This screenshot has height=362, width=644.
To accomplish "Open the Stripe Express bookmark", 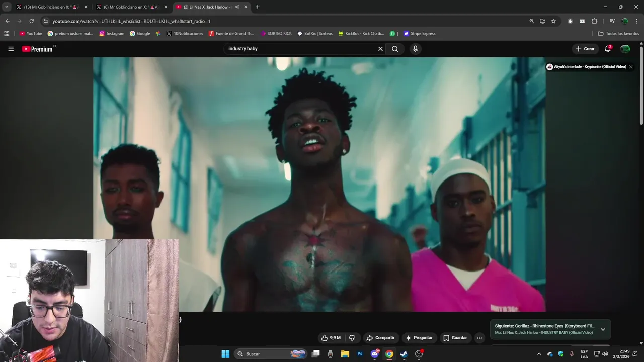I will coord(419,34).
